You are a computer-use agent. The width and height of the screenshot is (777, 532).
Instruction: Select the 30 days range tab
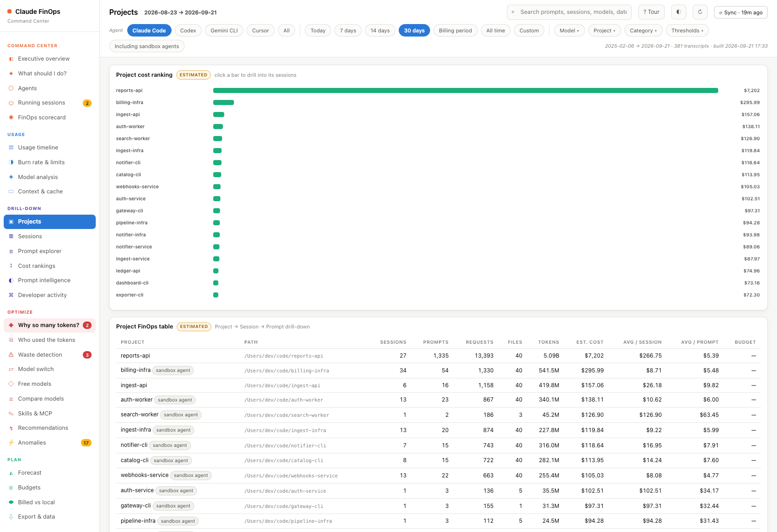tap(414, 31)
